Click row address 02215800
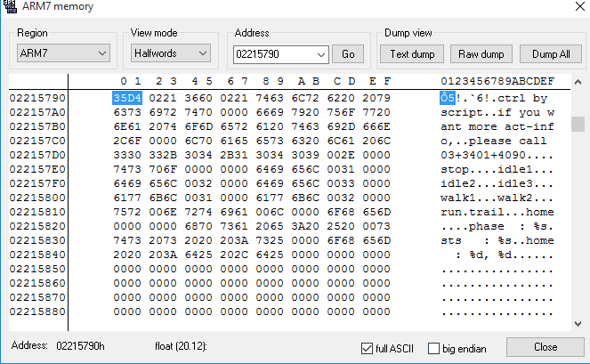 pyautogui.click(x=37, y=198)
